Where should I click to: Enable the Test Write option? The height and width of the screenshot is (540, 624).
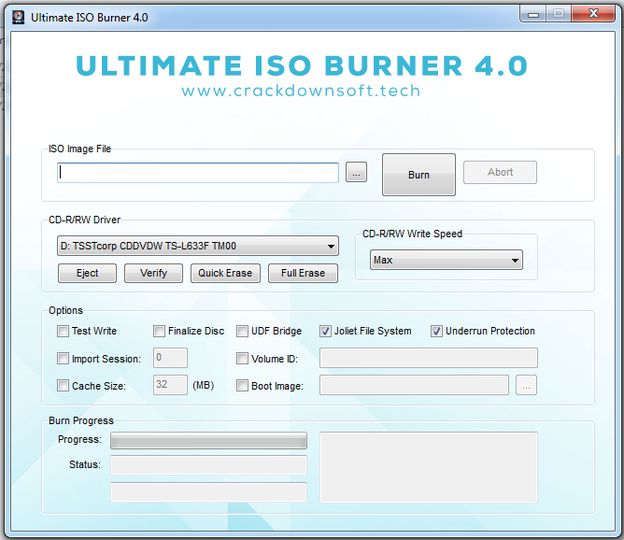click(62, 331)
